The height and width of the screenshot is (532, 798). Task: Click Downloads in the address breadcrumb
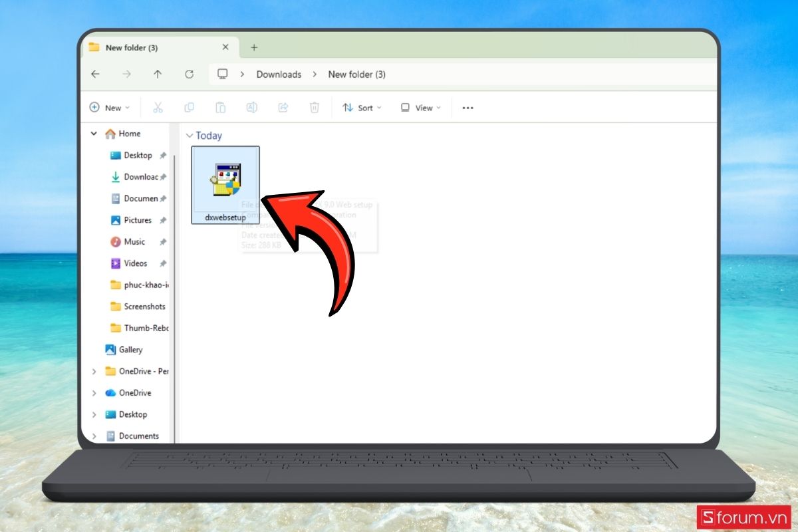pyautogui.click(x=279, y=74)
